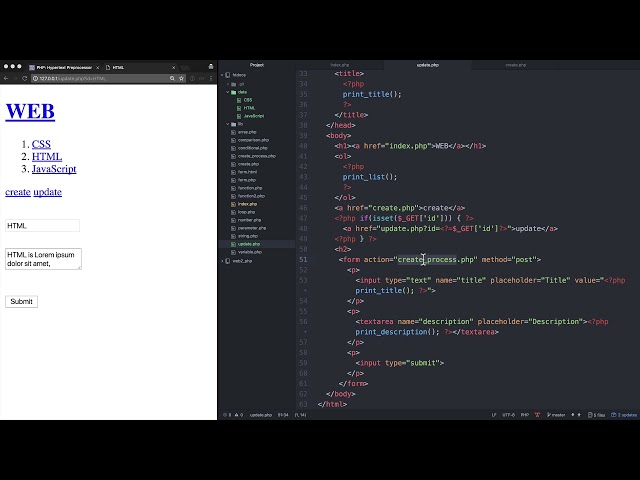Click the PHP grammar selector in status bar

pyautogui.click(x=525, y=415)
